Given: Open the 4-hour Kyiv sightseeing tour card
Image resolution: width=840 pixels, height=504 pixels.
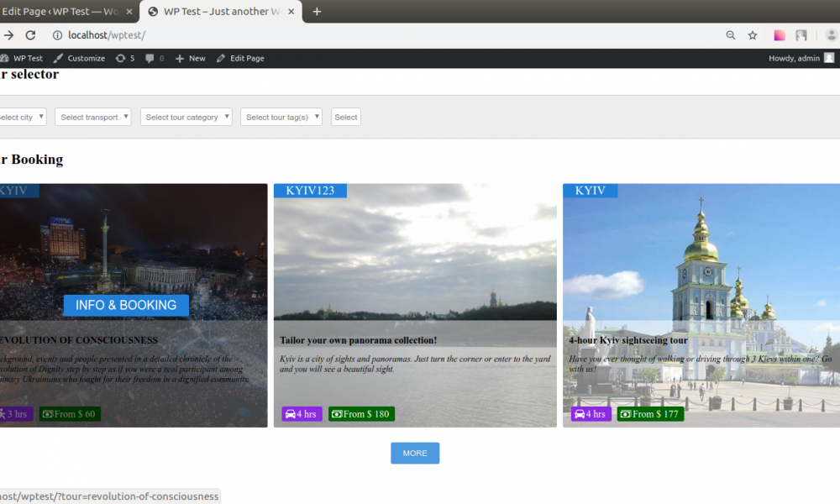Looking at the screenshot, I should [x=628, y=340].
